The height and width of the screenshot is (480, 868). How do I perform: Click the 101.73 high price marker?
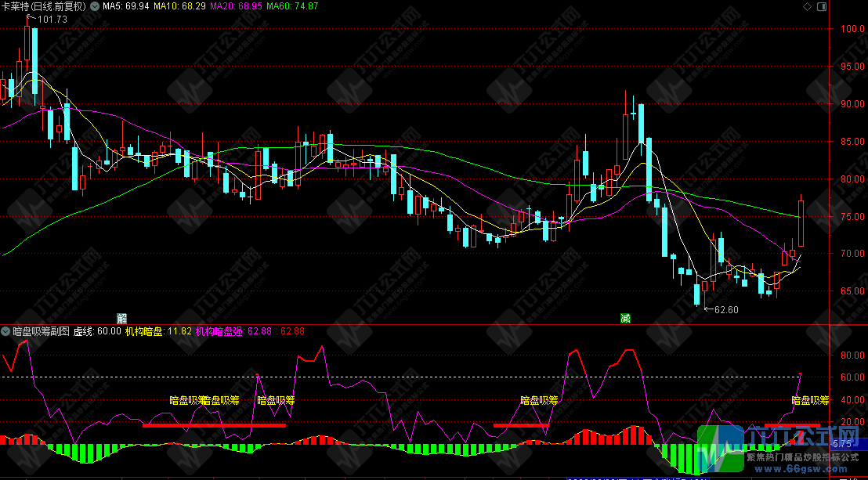pyautogui.click(x=52, y=20)
